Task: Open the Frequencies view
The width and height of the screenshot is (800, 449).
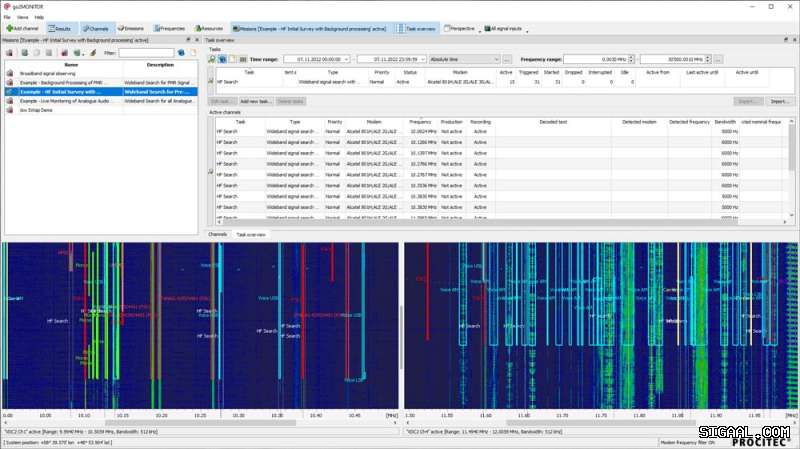Action: click(169, 29)
